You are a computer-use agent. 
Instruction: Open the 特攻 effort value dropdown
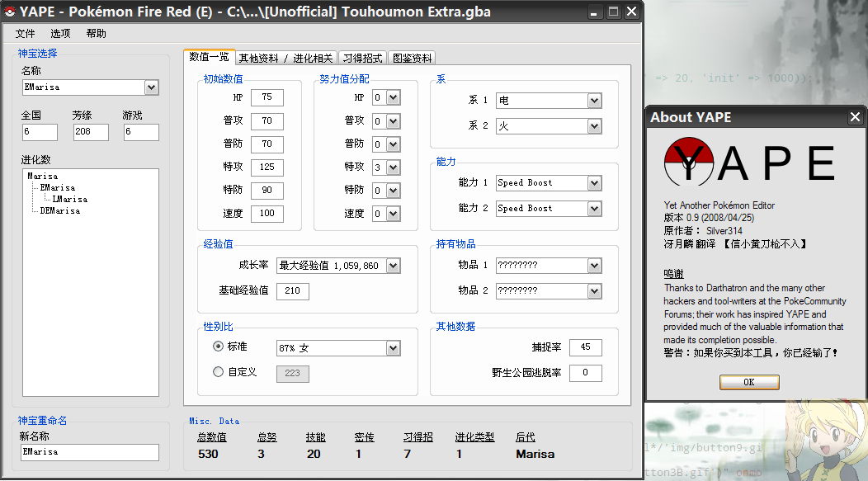click(x=393, y=167)
